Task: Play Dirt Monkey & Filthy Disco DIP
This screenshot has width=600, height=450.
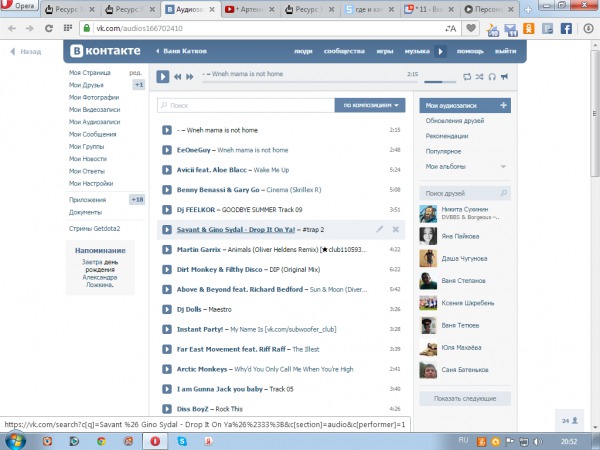Action: click(x=167, y=269)
